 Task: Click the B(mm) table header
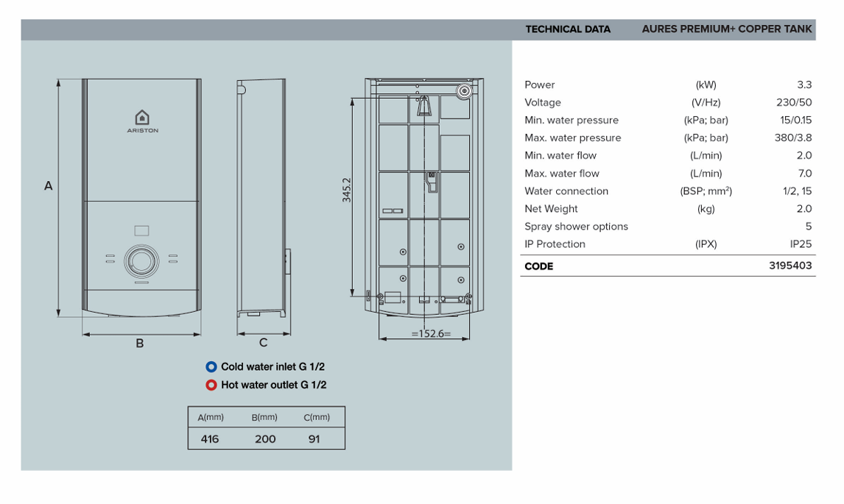coord(264,417)
